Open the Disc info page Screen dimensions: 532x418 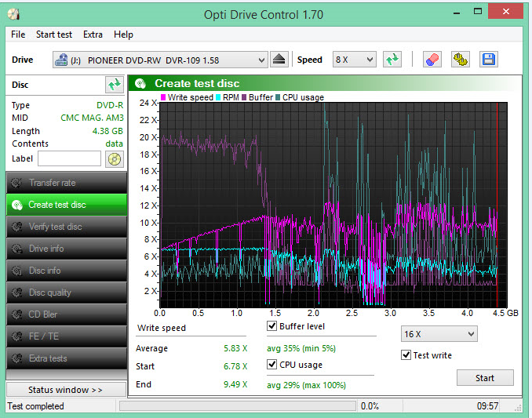tap(67, 271)
